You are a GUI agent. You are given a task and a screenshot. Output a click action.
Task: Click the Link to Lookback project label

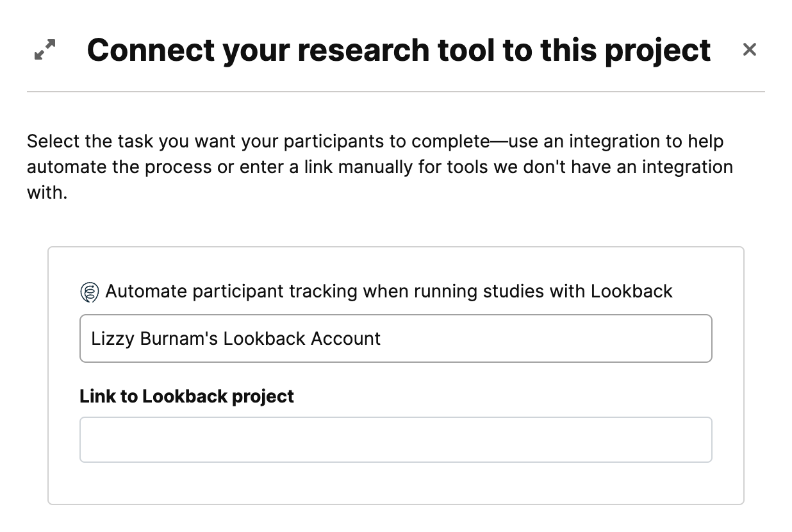point(186,396)
